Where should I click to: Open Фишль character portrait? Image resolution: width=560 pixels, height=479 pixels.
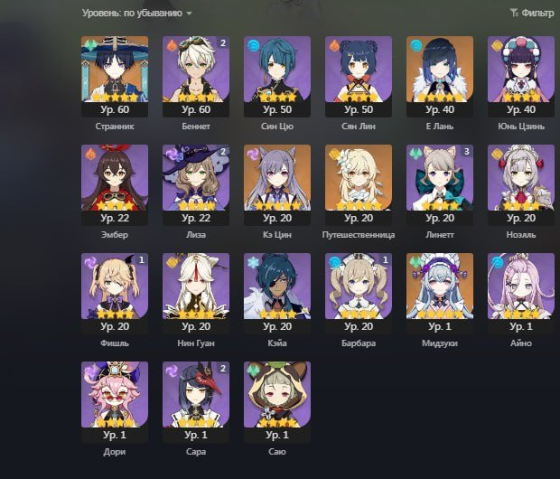[x=115, y=293]
